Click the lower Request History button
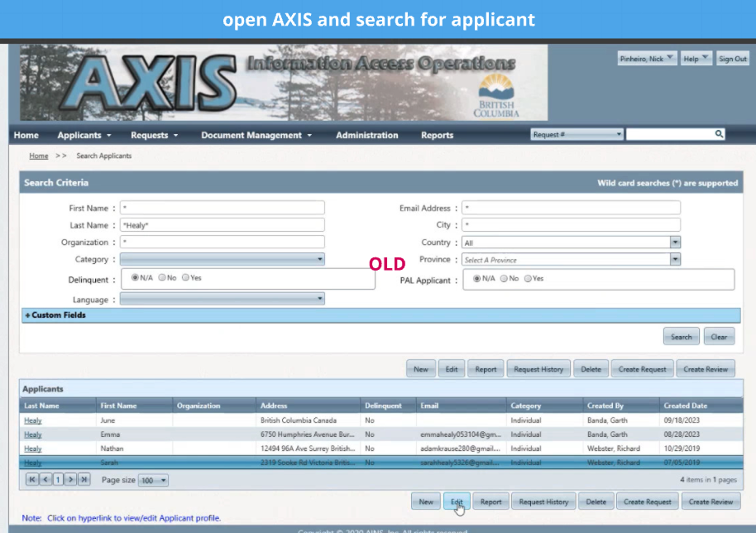 click(544, 502)
